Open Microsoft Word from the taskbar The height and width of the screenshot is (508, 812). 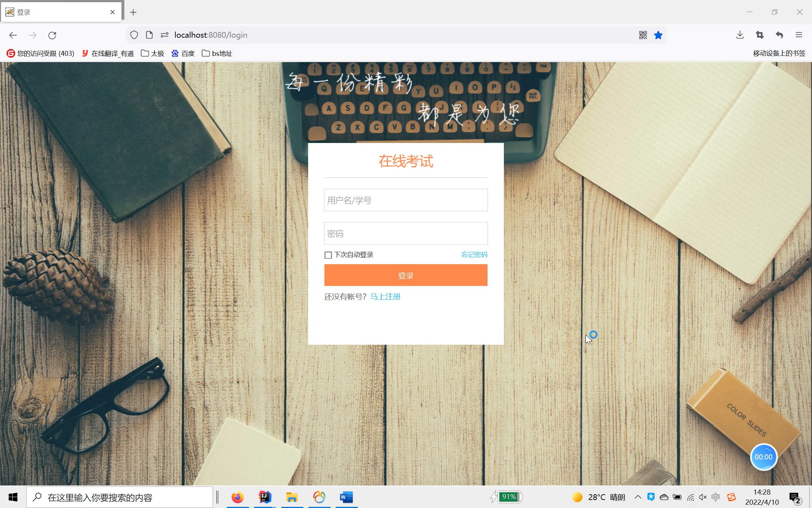(x=346, y=497)
